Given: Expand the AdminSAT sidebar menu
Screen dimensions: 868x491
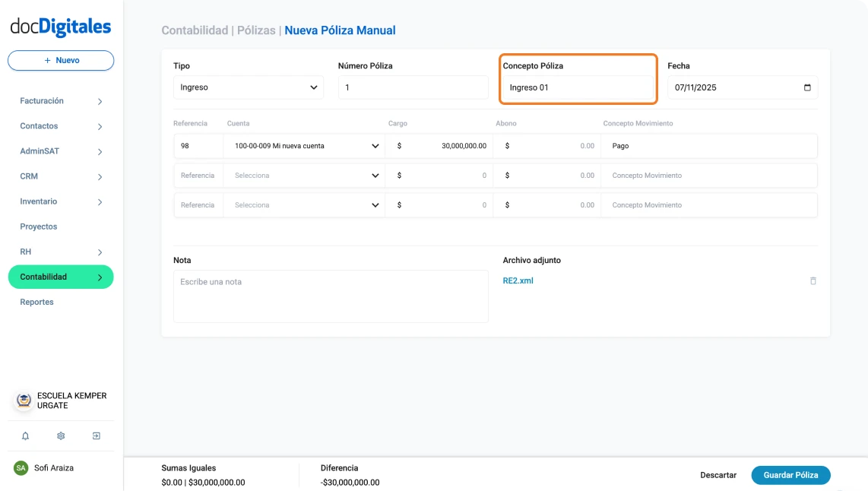Looking at the screenshot, I should (x=61, y=151).
